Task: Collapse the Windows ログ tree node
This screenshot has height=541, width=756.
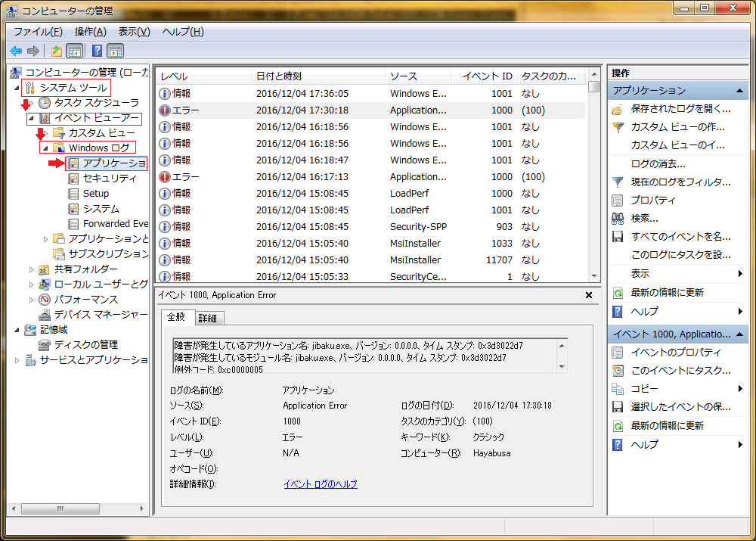Action: pos(45,148)
